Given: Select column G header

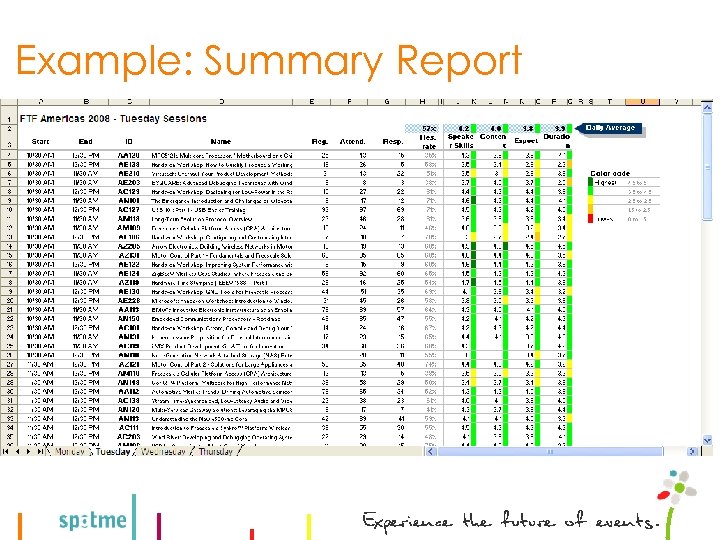Looking at the screenshot, I should pyautogui.click(x=387, y=101).
